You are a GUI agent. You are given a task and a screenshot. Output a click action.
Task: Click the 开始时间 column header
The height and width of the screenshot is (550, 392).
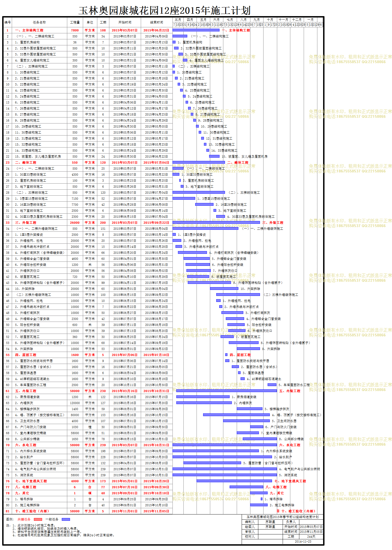125,22
